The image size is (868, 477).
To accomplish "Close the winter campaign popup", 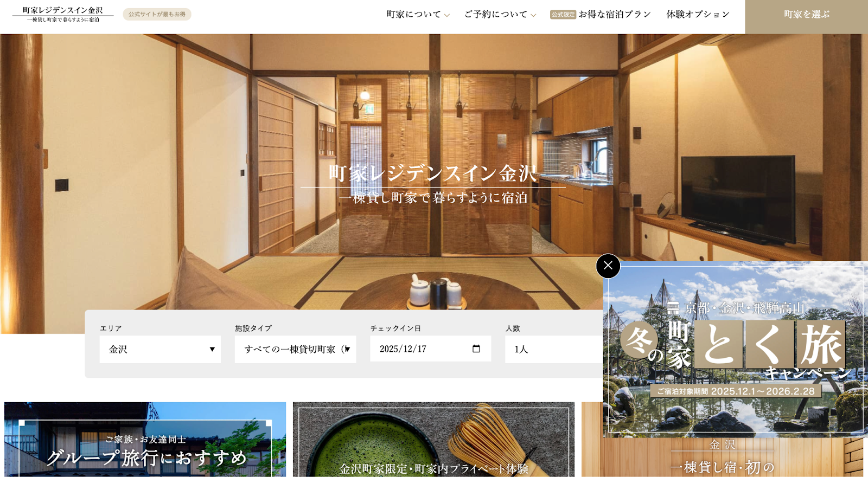I will tap(608, 266).
